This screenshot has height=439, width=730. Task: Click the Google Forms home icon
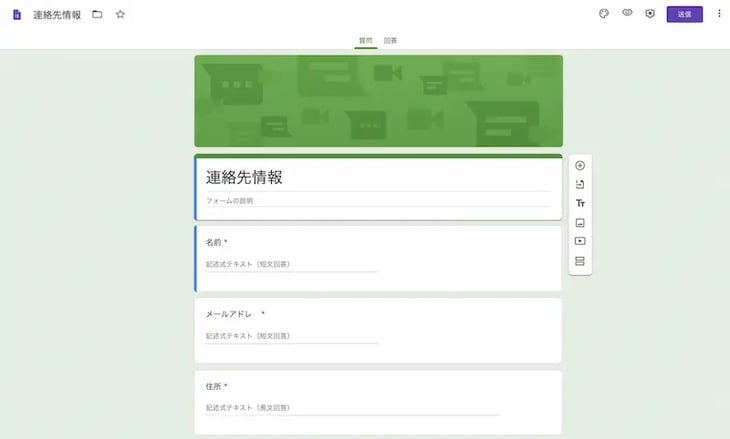pos(16,15)
